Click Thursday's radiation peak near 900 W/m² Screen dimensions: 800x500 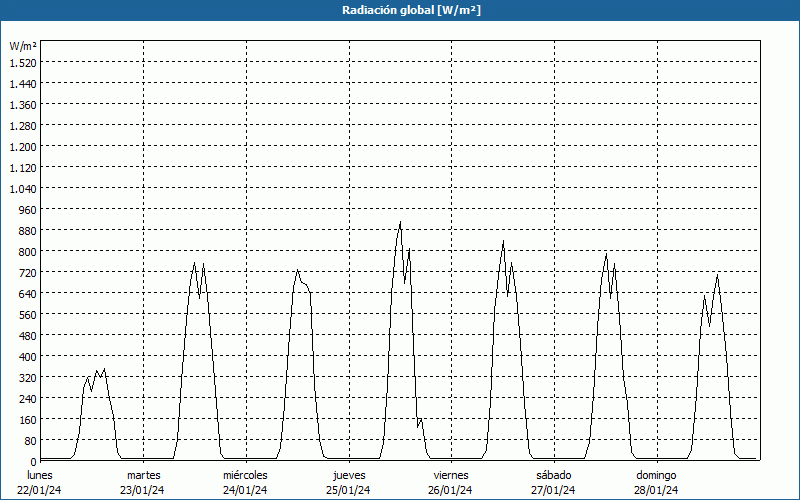click(400, 222)
